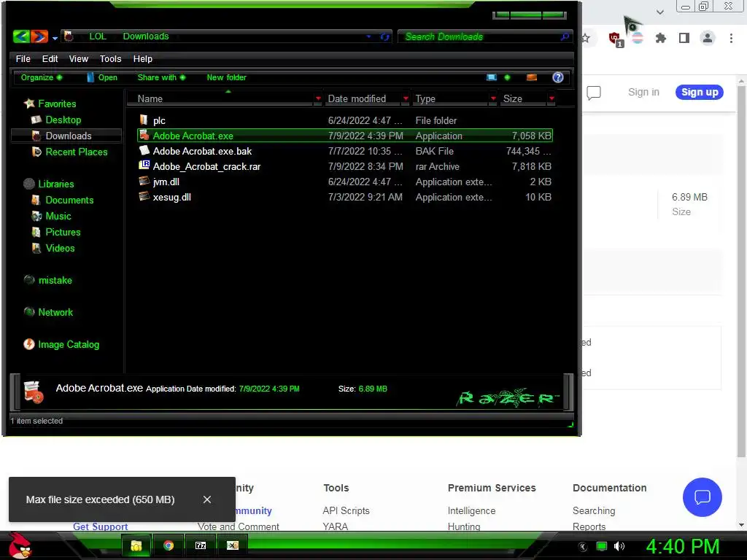The height and width of the screenshot is (560, 747).
Task: Open the Tools menu
Action: tap(111, 58)
